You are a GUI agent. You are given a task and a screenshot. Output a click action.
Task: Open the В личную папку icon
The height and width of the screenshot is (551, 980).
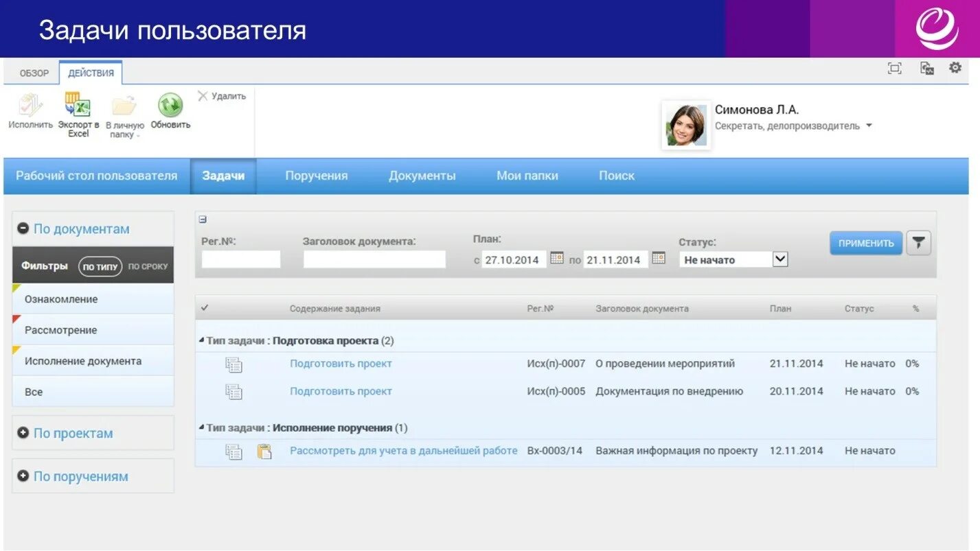click(x=124, y=106)
